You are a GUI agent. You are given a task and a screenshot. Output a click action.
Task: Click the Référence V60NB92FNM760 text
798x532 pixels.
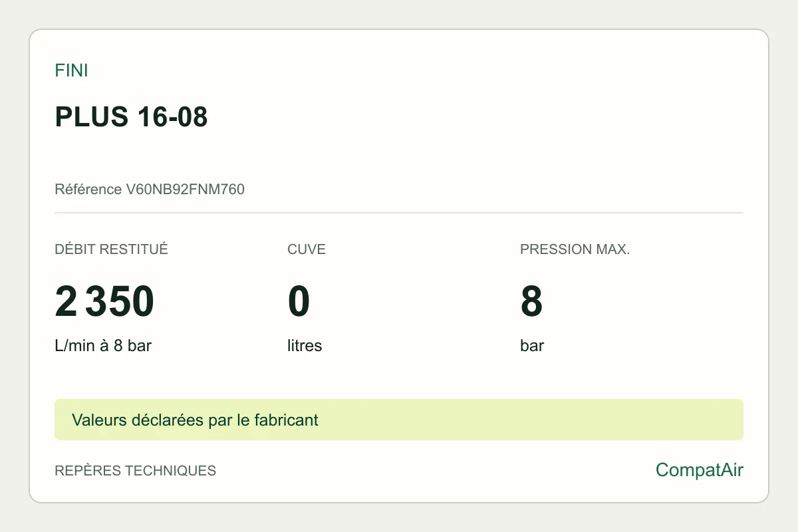click(x=150, y=190)
